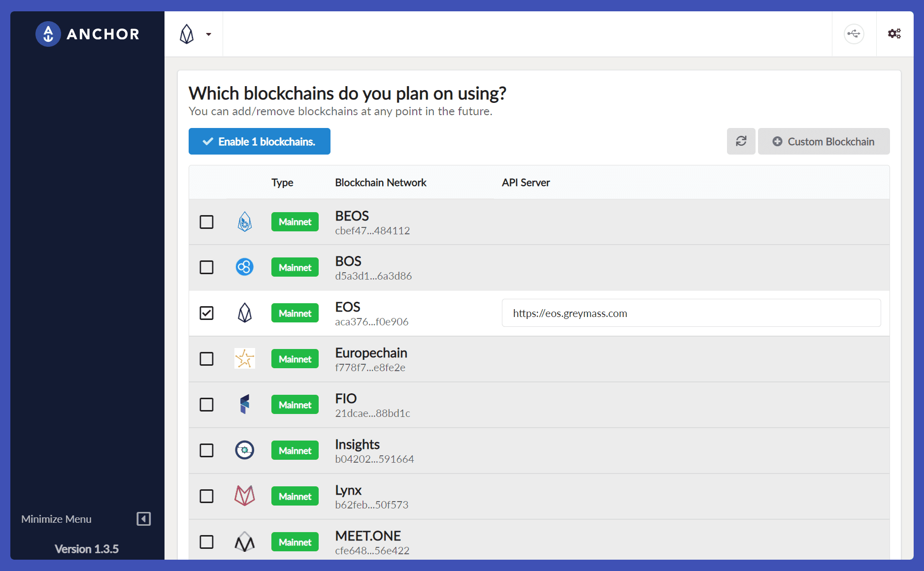
Task: Click chain ID d5a3d1...6a3d86
Action: pyautogui.click(x=373, y=276)
